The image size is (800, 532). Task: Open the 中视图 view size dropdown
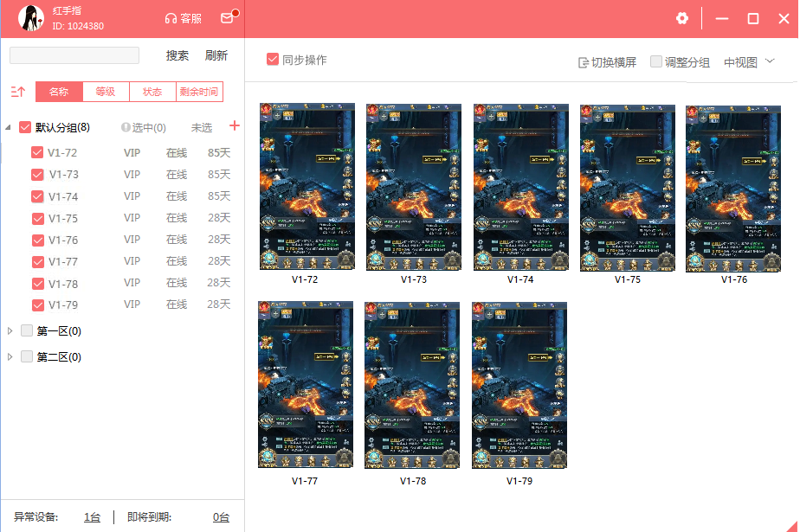[749, 62]
